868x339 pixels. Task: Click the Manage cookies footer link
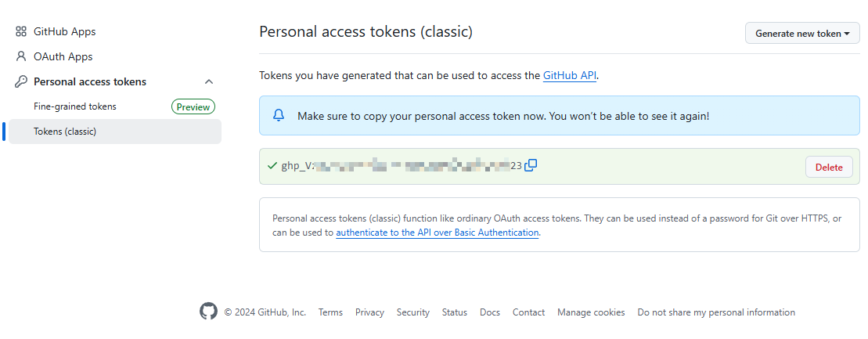pos(591,312)
